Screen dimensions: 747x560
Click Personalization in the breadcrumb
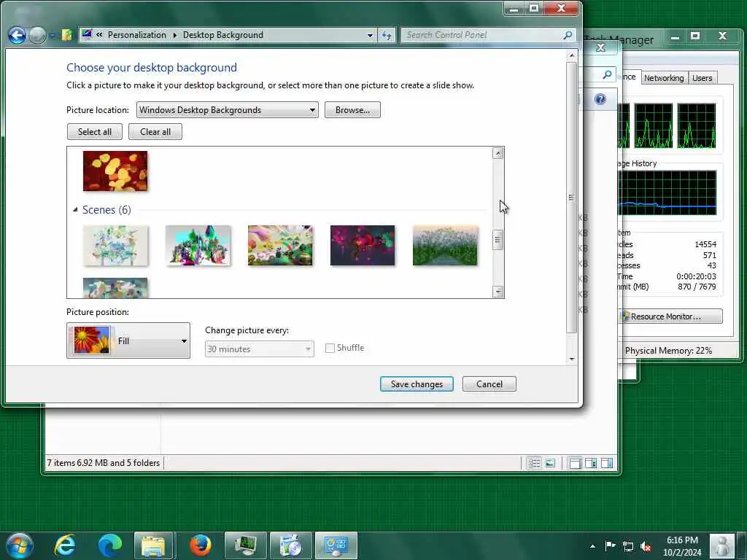136,35
